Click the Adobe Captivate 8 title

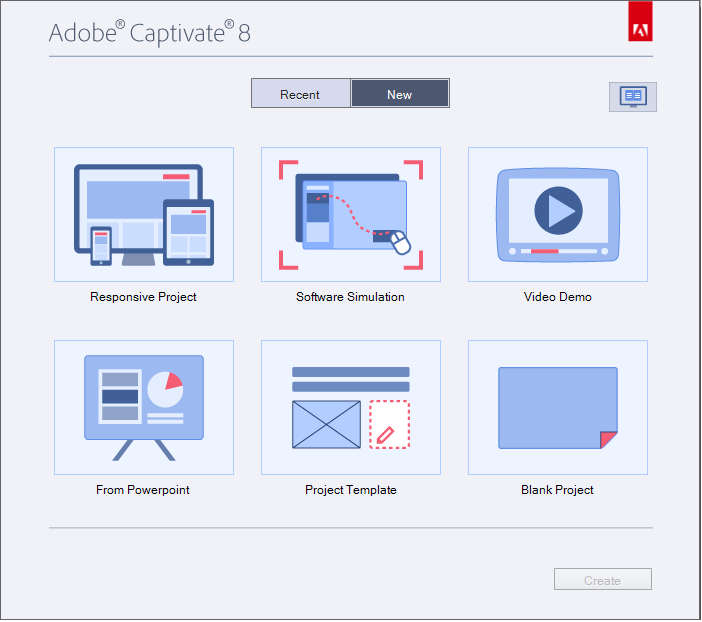click(150, 33)
